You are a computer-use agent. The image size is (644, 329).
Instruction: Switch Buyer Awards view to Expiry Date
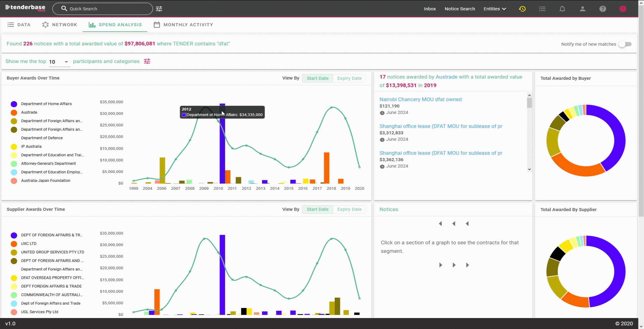coord(349,78)
